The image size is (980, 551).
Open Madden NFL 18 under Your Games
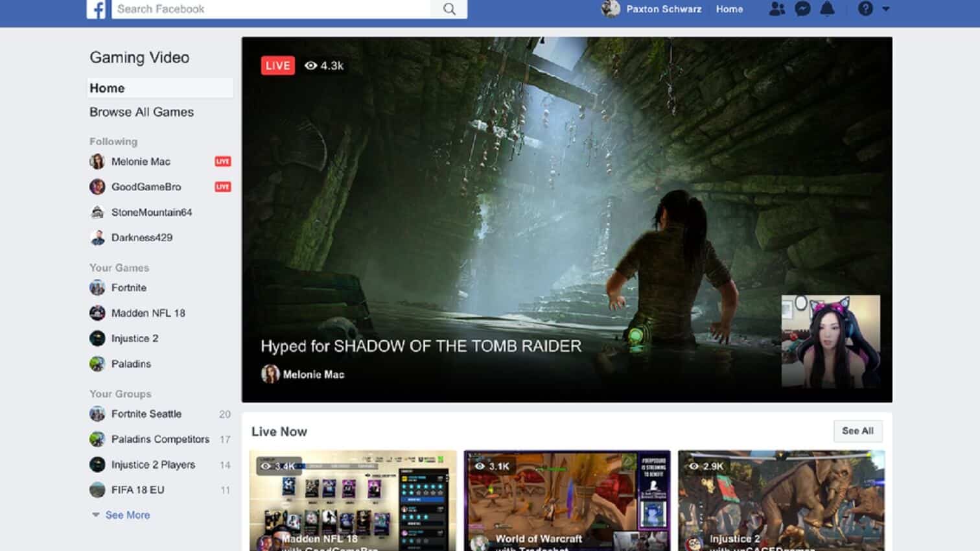click(148, 313)
